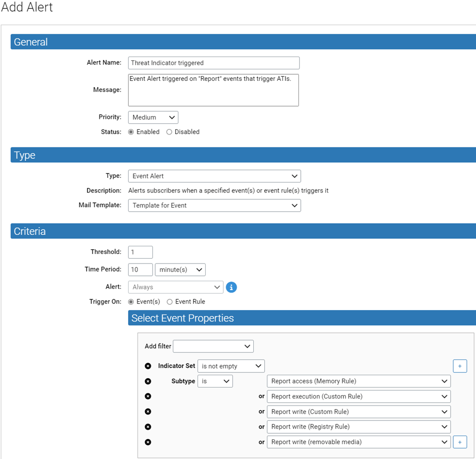Select the Enabled status radio button
The width and height of the screenshot is (476, 459).
pos(131,132)
